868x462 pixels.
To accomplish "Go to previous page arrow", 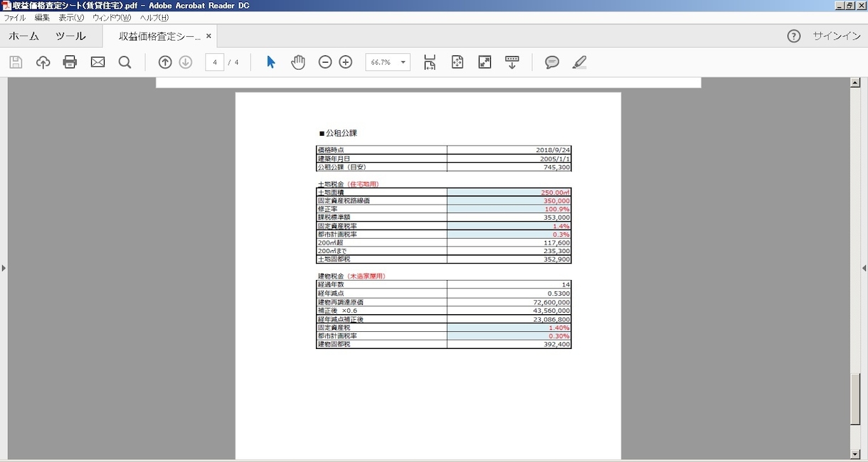I will click(x=165, y=63).
